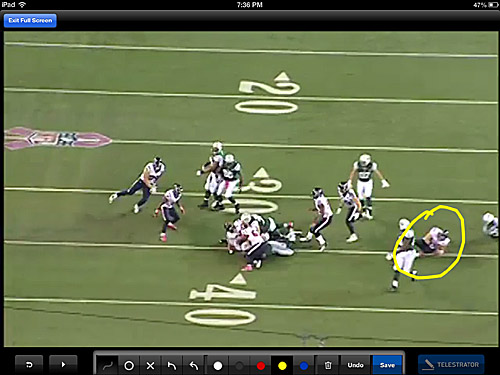Choose the yellow color swatch
Image resolution: width=500 pixels, height=375 pixels.
click(x=282, y=366)
